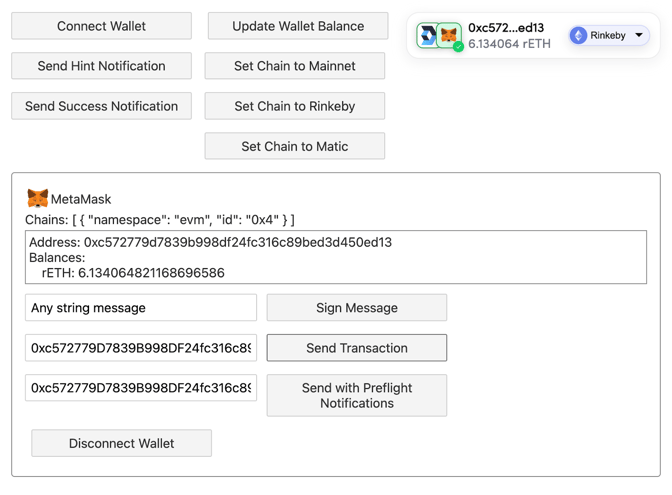Image resolution: width=672 pixels, height=495 pixels.
Task: Click the Connect Wallet button
Action: [x=101, y=26]
